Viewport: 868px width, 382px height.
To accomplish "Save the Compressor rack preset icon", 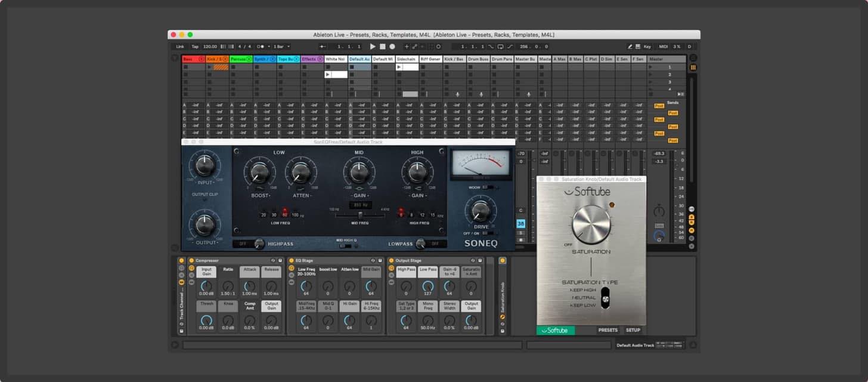I will coord(280,260).
